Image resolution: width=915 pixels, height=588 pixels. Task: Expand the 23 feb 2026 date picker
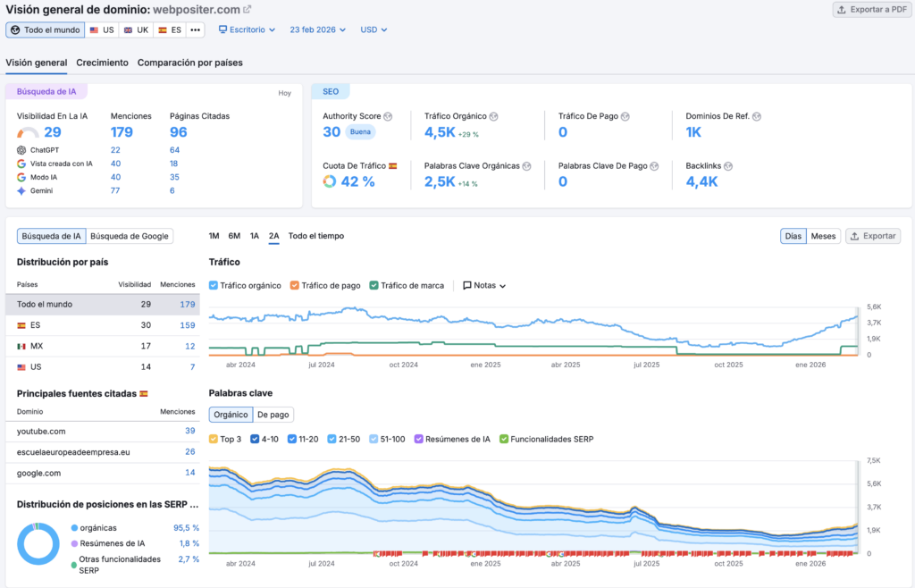point(318,29)
